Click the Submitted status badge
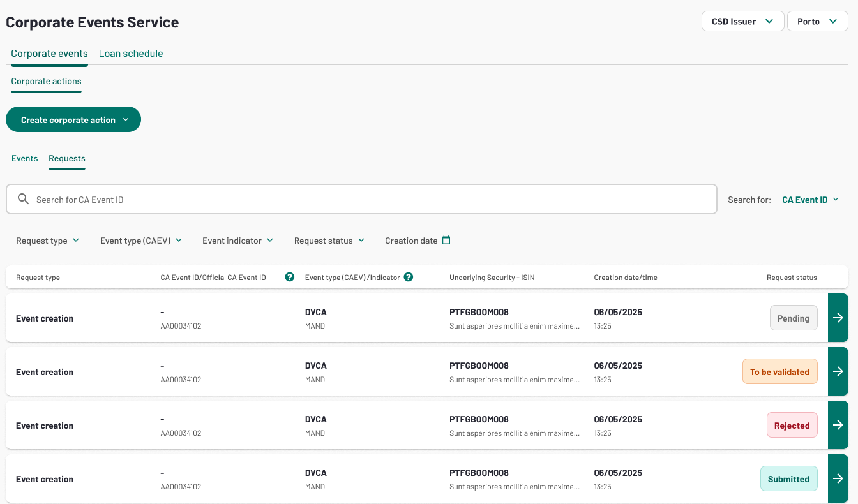The width and height of the screenshot is (858, 504). point(788,479)
